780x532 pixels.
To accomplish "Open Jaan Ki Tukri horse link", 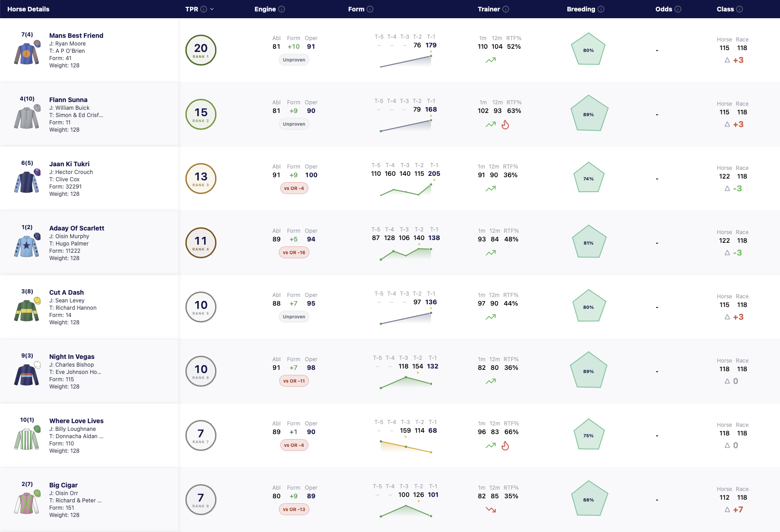I will [x=69, y=164].
